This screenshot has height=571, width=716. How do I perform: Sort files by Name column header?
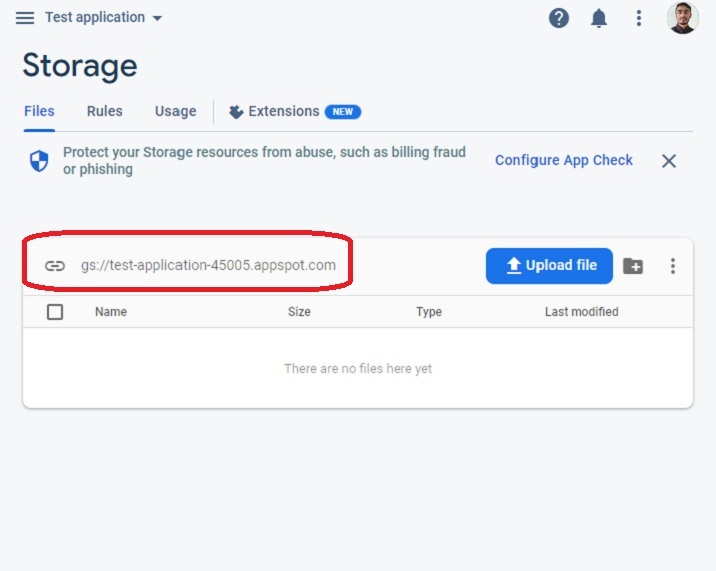(x=111, y=312)
